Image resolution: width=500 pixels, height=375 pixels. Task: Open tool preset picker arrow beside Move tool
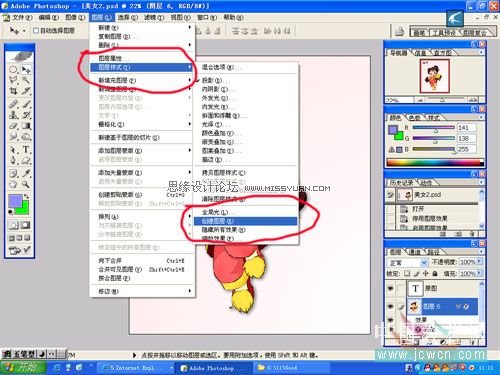pos(24,31)
